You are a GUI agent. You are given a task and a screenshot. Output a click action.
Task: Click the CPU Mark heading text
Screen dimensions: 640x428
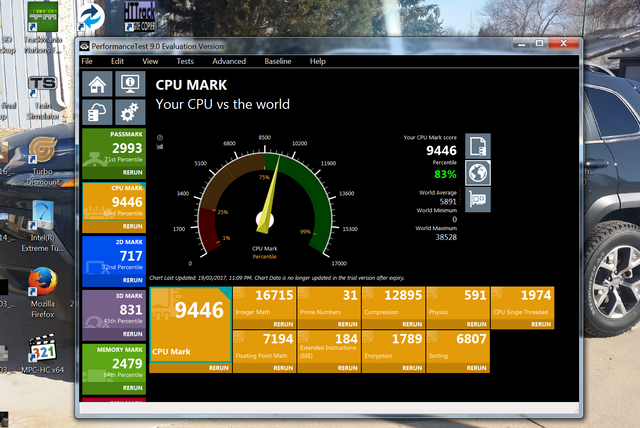191,85
